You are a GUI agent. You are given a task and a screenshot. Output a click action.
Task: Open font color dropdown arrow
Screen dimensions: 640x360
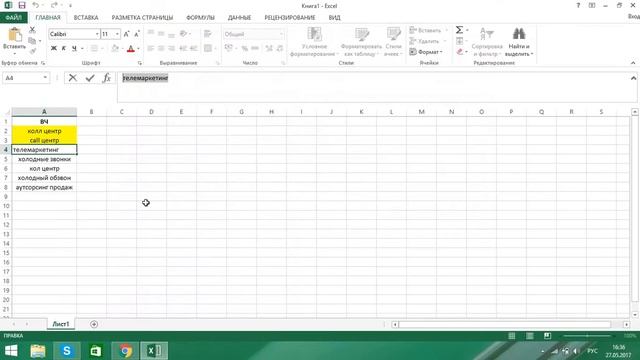coord(138,49)
